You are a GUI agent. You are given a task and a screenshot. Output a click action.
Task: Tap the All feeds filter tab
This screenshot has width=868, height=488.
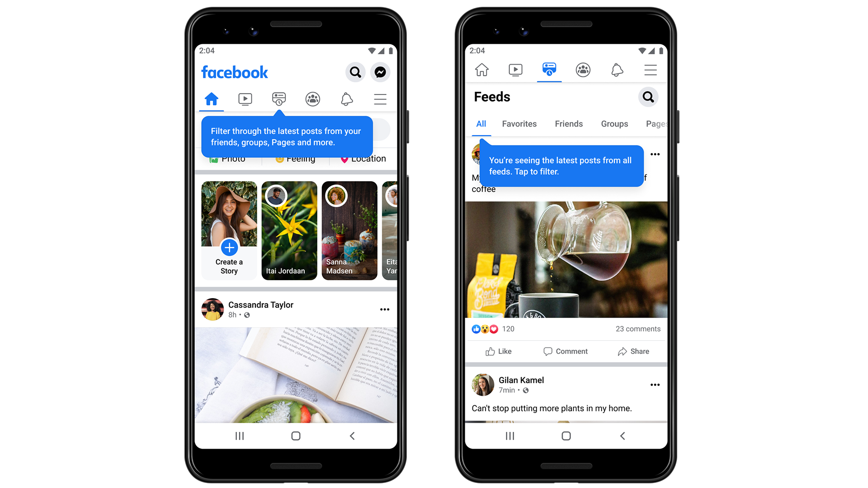[x=481, y=124]
